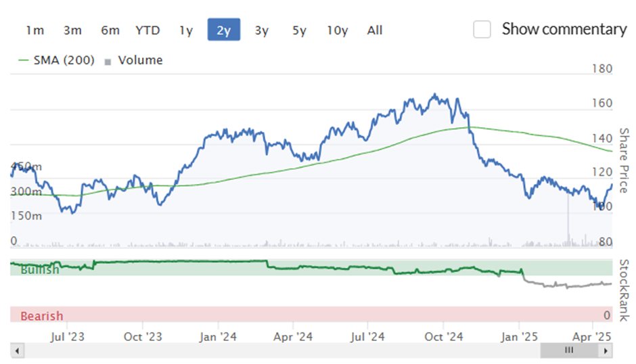Viewport: 636px width, 364px height.
Task: Select the 1y time range
Action: point(186,30)
